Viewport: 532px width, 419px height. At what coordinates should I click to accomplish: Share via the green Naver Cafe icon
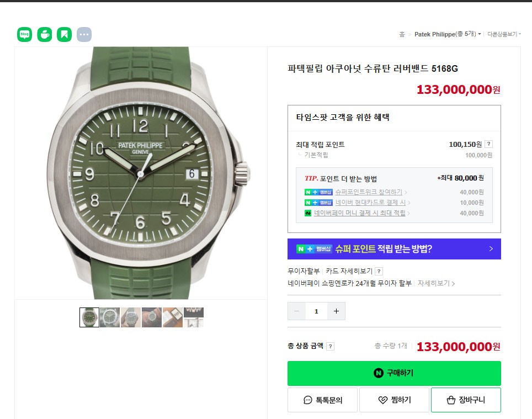point(45,34)
